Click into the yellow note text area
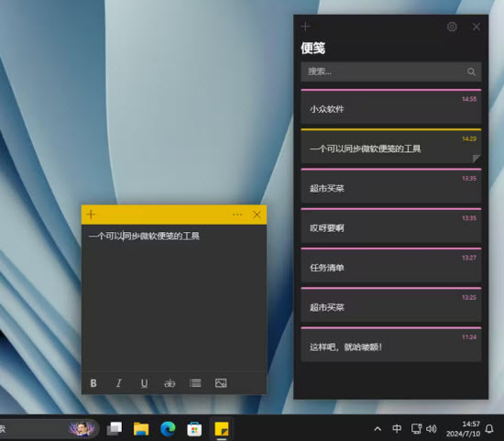This screenshot has height=441, width=504. tap(174, 298)
